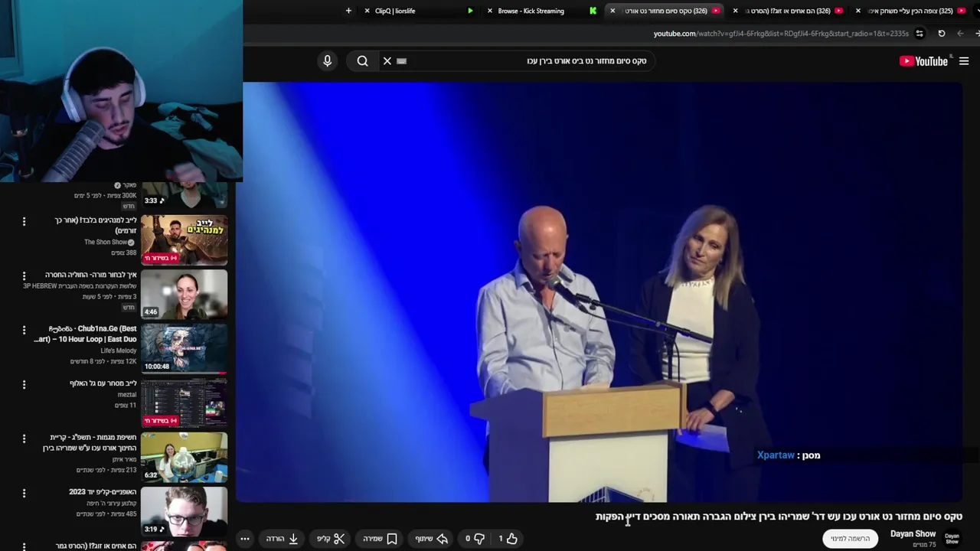Click the subscribe (הרשמה למינוי) button
The image size is (980, 551).
tap(850, 539)
